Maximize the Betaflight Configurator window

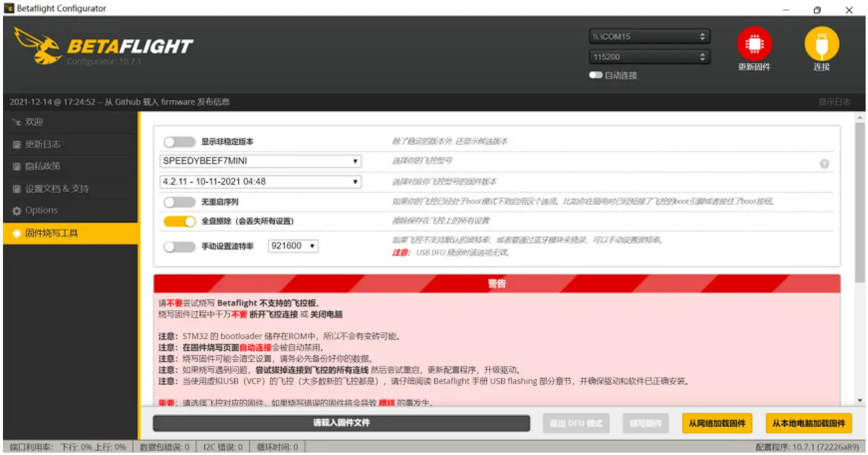(x=817, y=10)
